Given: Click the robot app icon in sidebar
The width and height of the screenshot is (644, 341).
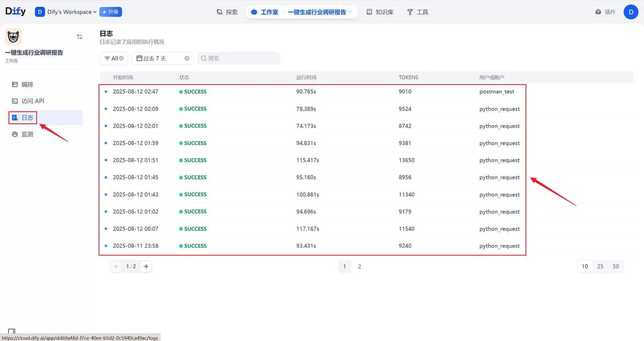Looking at the screenshot, I should pos(13,37).
